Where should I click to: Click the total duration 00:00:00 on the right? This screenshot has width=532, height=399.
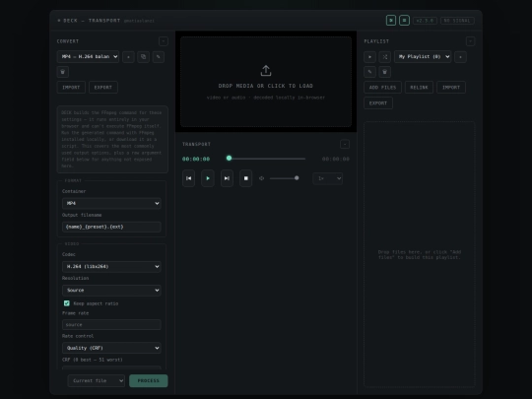[x=336, y=159]
